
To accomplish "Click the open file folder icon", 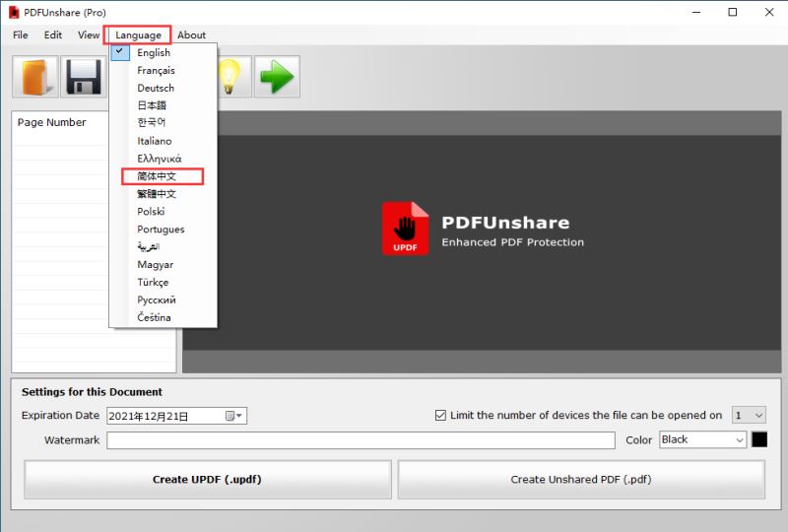I will pyautogui.click(x=35, y=77).
